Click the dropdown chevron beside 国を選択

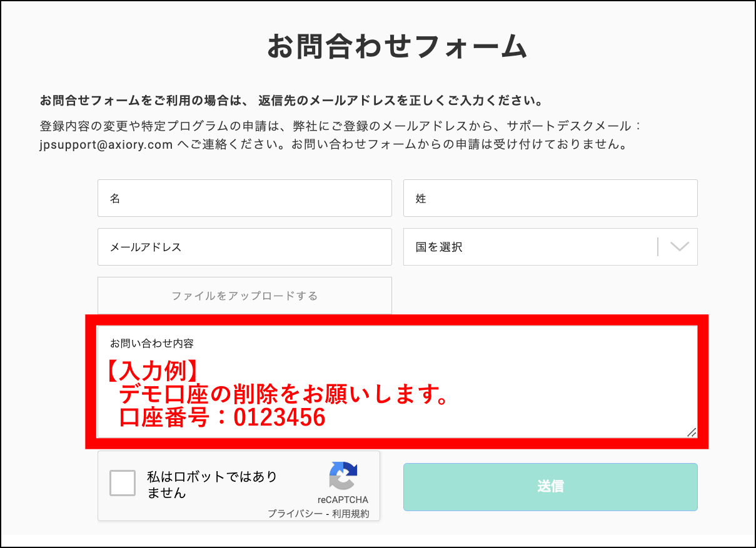(x=681, y=247)
